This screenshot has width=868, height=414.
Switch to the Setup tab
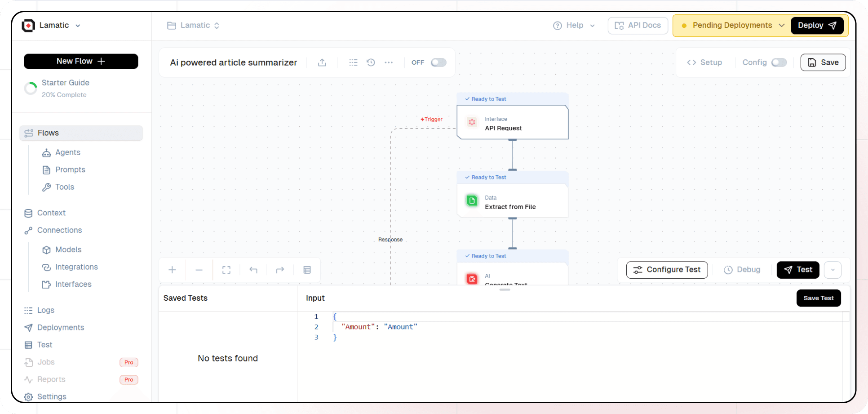(x=704, y=62)
